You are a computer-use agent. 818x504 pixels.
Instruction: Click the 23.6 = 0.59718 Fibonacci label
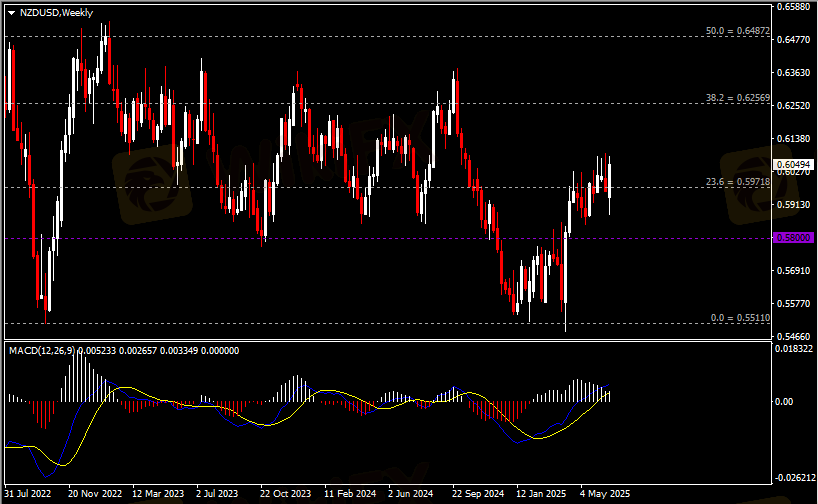[737, 182]
